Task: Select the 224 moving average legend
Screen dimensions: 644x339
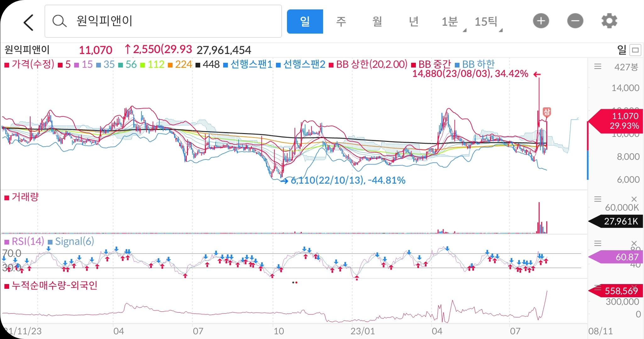Action: (180, 64)
